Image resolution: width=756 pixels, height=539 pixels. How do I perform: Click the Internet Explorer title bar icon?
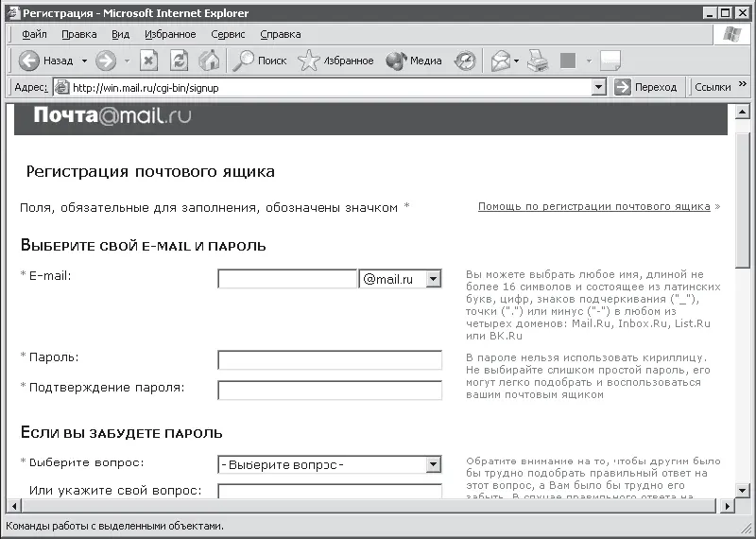point(13,12)
